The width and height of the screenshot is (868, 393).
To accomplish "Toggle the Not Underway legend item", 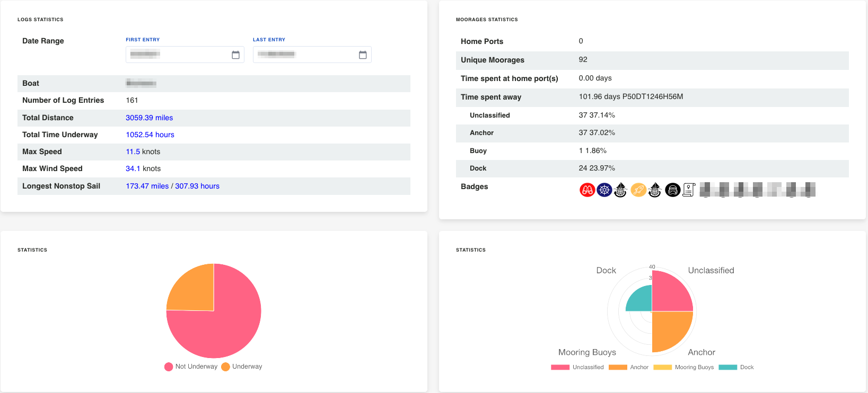I will (x=191, y=367).
